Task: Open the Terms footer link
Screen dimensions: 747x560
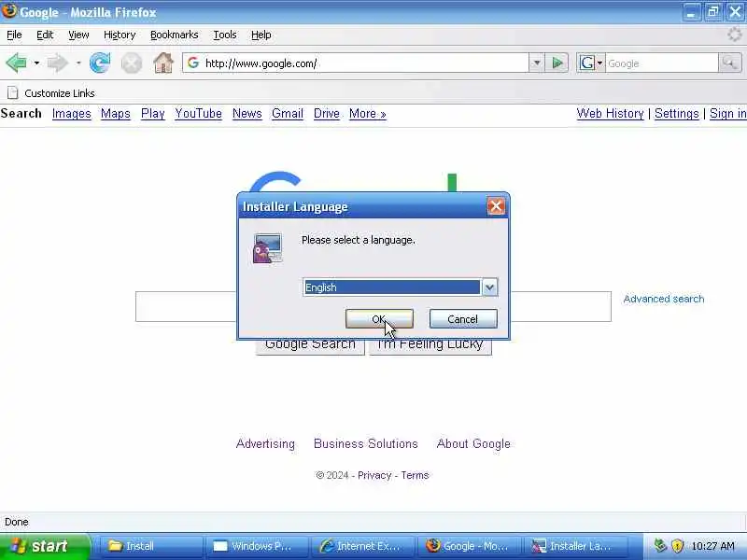Action: (415, 475)
